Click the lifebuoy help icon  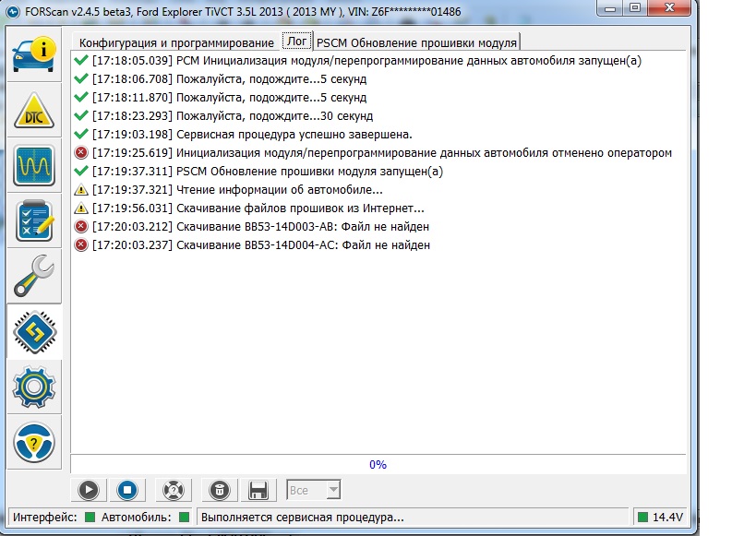click(171, 490)
